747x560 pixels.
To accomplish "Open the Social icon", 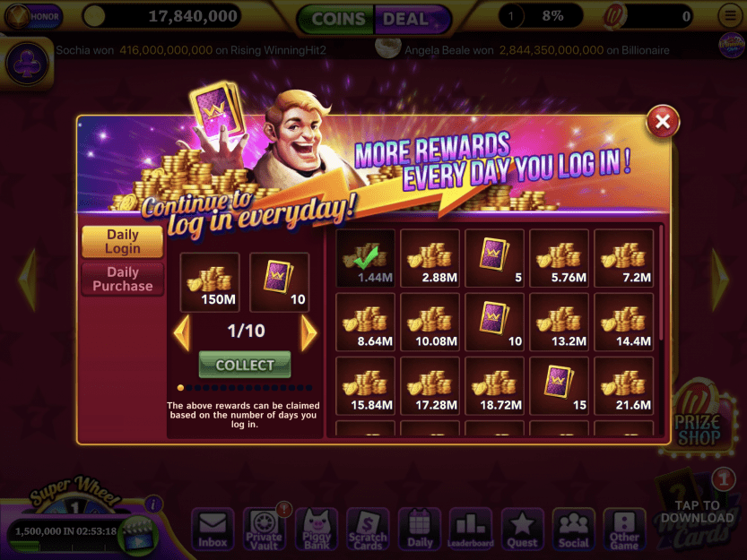I will pyautogui.click(x=574, y=529).
